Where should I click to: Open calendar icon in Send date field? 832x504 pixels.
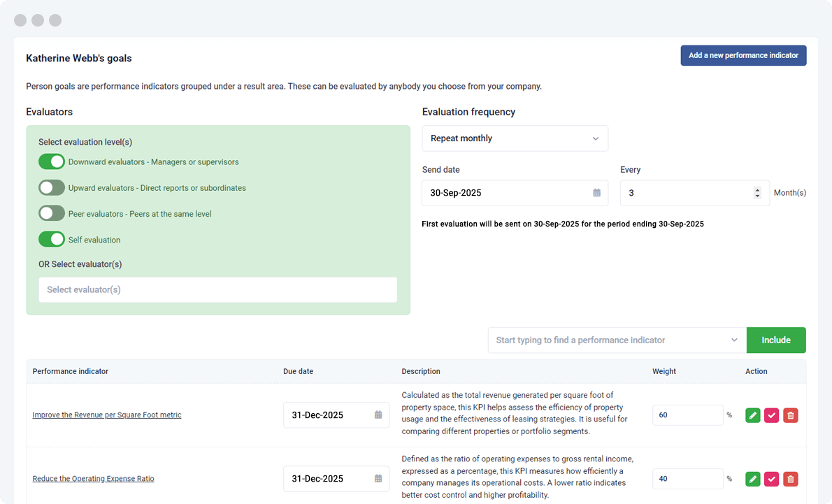click(x=596, y=193)
